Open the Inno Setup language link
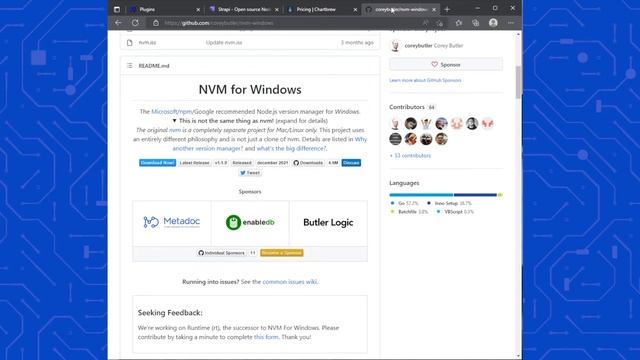The width and height of the screenshot is (640, 360). (449, 203)
